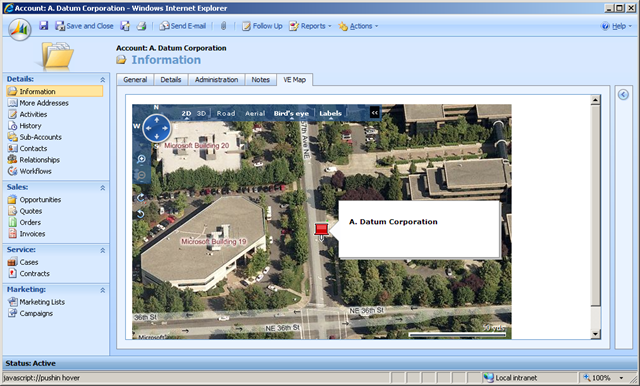
Task: Click the Save and New icon
Action: tap(125, 26)
